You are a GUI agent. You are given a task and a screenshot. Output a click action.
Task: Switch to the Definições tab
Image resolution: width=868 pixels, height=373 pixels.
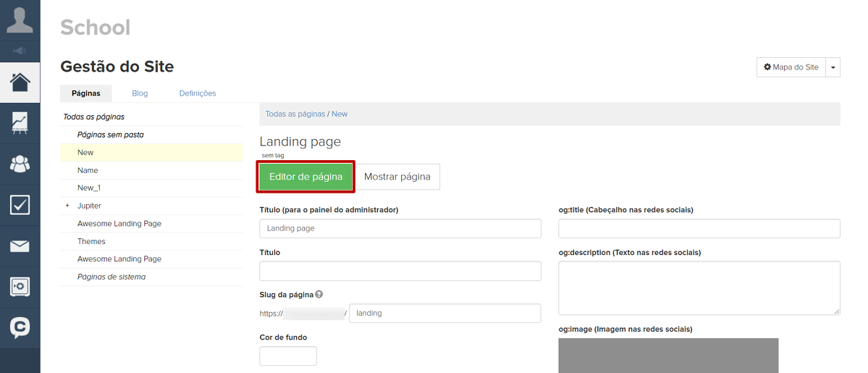(x=198, y=93)
